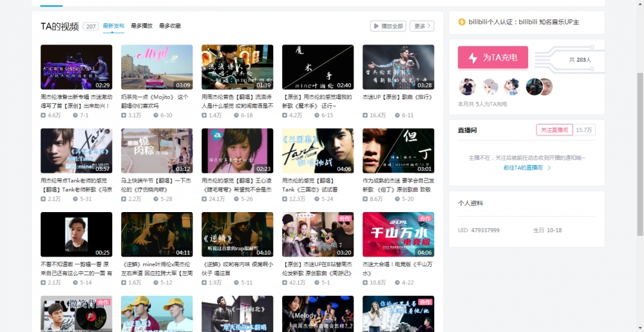Image resolution: width=644 pixels, height=332 pixels.
Task: Click clock icon beside date 6-30
Action: pos(156,115)
